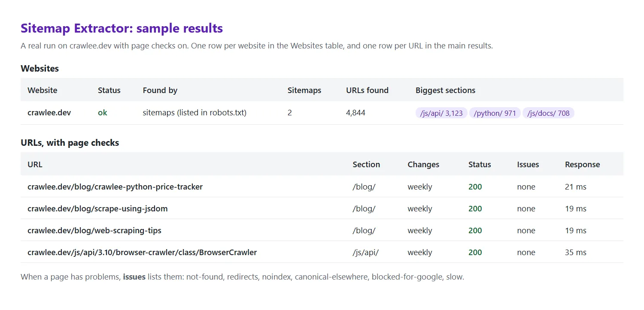Click the web-scraping-tips URL
644x310 pixels.
pyautogui.click(x=94, y=231)
